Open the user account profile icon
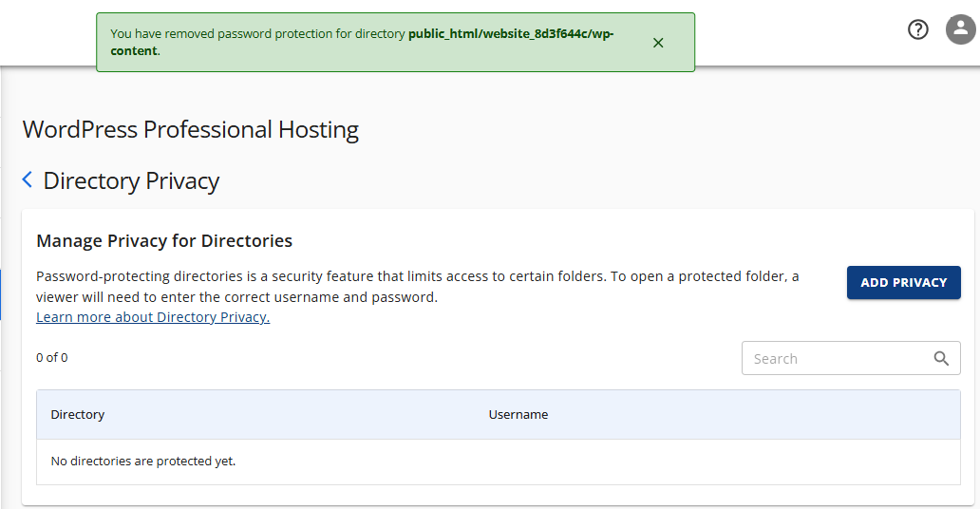 tap(960, 29)
